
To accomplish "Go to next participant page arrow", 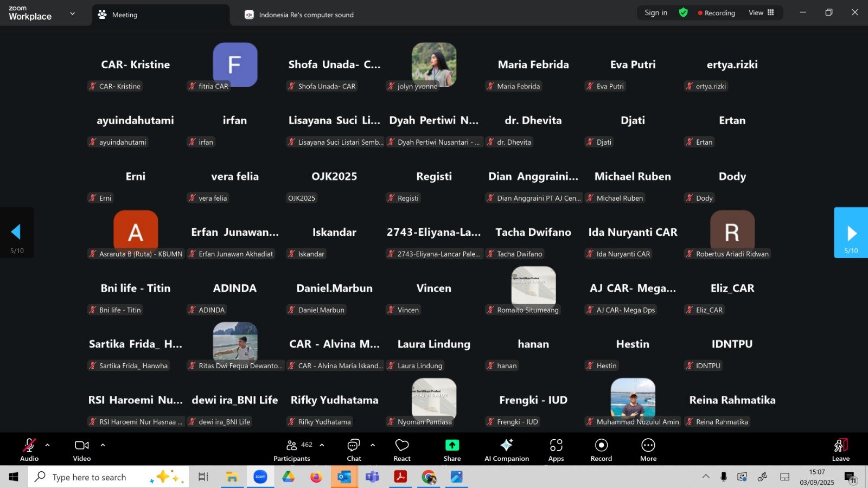I will [851, 233].
